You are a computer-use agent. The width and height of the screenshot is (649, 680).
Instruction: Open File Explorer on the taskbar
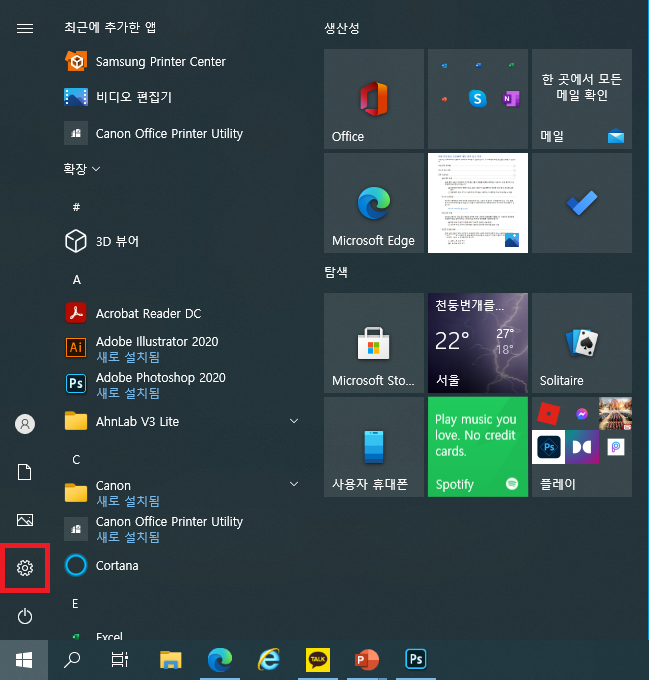[x=170, y=660]
